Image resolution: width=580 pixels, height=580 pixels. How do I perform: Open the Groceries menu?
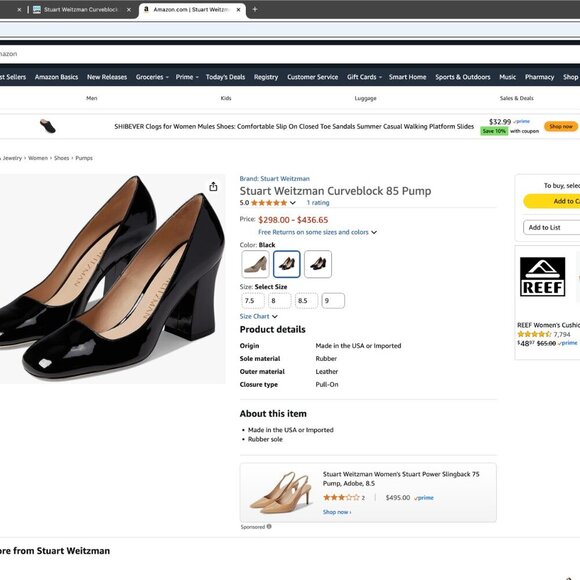pyautogui.click(x=152, y=77)
